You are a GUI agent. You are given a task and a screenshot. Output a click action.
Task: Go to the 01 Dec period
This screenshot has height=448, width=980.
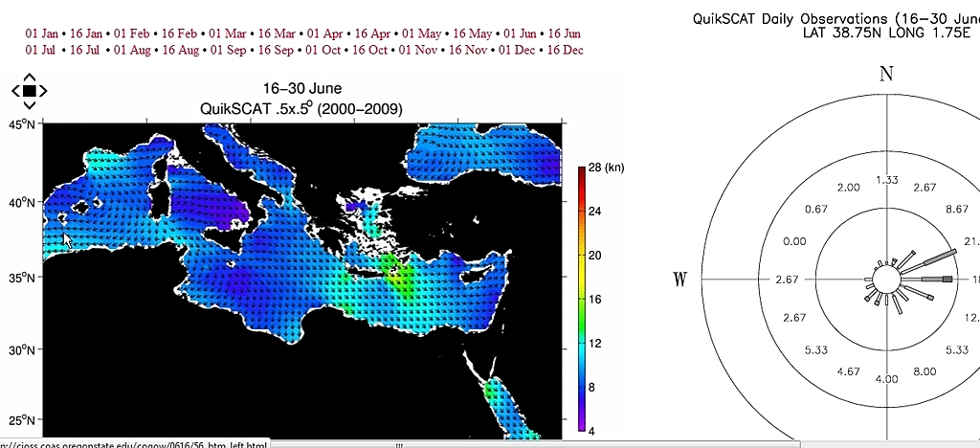point(517,50)
